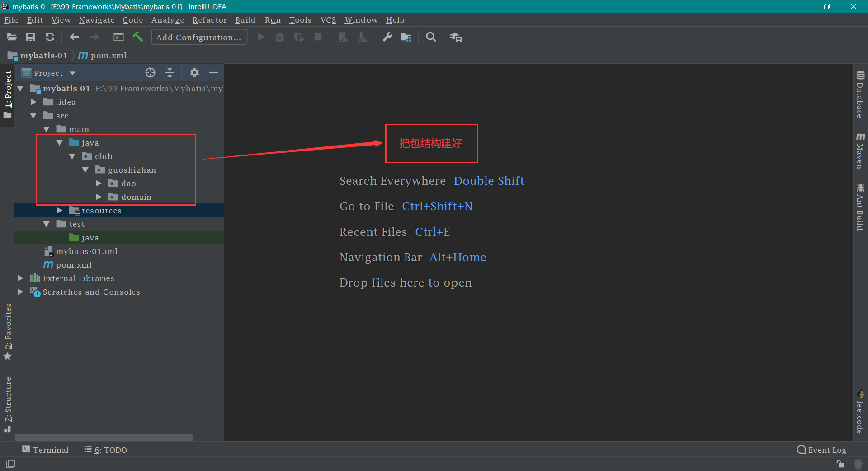Open Project Structure from the toolbar
Image resolution: width=868 pixels, height=471 pixels.
[x=406, y=37]
